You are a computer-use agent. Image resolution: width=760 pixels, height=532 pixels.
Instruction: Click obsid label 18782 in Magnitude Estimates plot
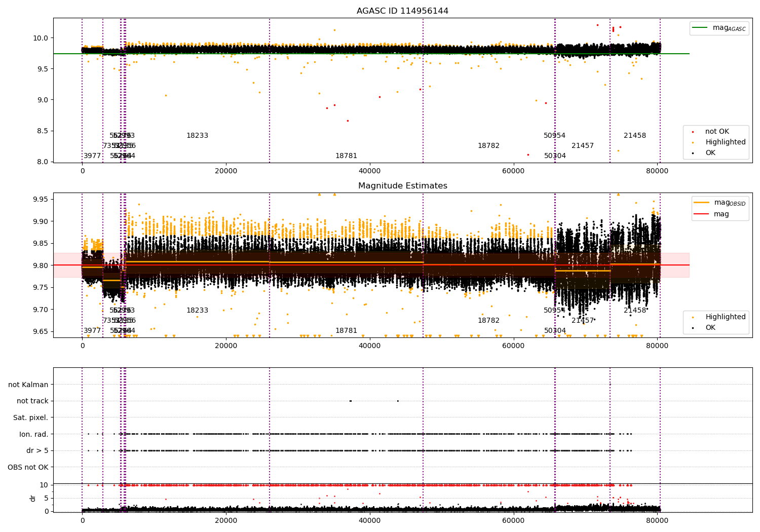click(x=488, y=321)
